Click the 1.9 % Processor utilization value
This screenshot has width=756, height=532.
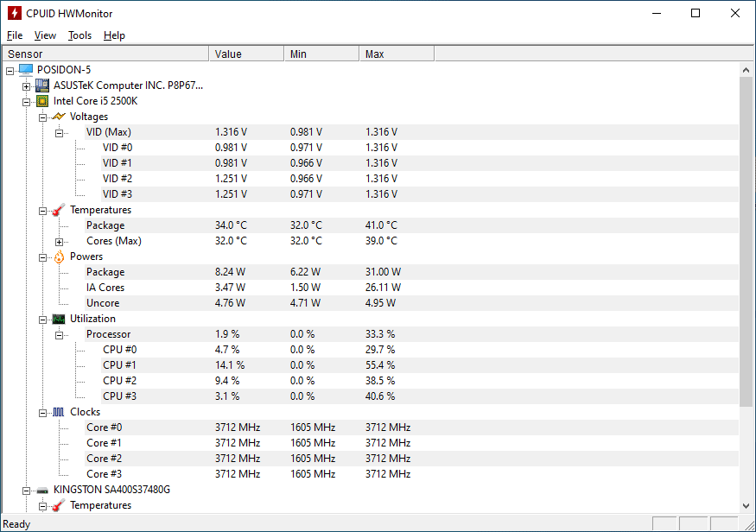(x=227, y=334)
